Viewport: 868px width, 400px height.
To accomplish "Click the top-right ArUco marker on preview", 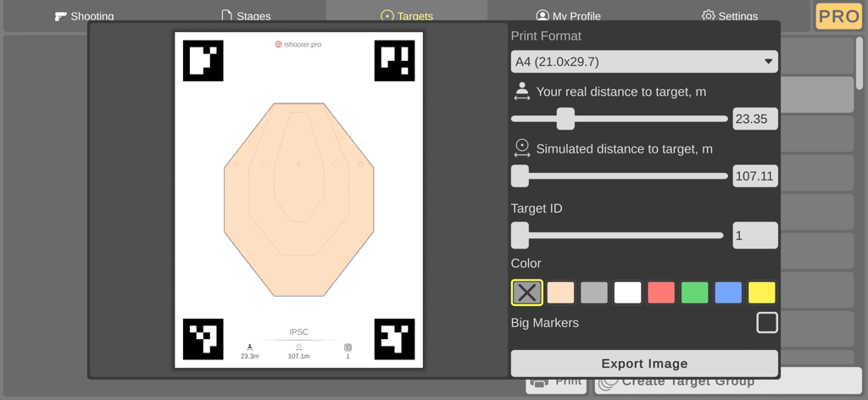I will click(x=395, y=61).
